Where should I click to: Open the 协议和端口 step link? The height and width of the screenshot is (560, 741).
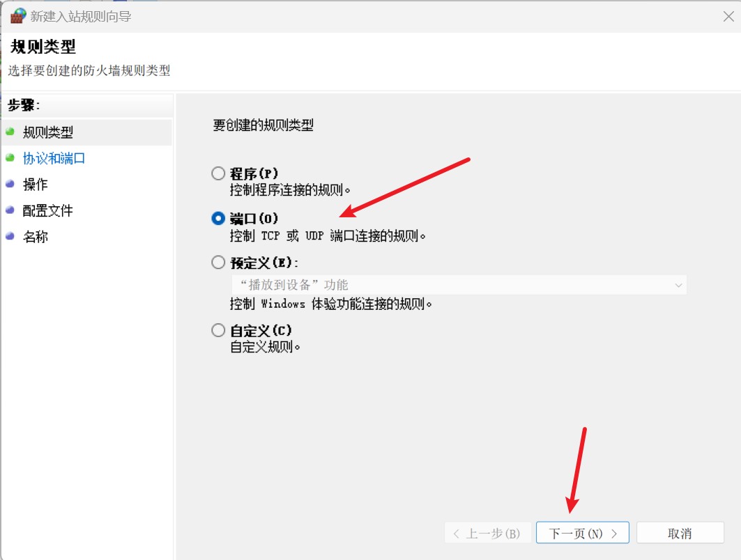coord(54,158)
